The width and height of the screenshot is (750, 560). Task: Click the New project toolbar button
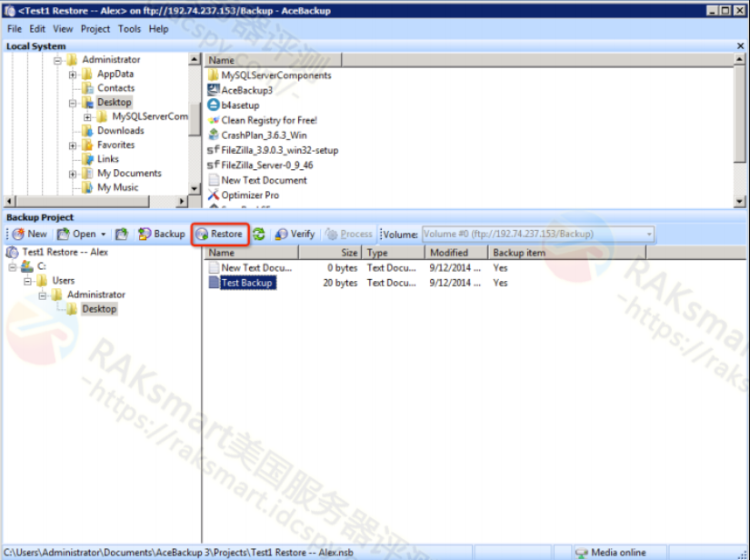pyautogui.click(x=30, y=234)
